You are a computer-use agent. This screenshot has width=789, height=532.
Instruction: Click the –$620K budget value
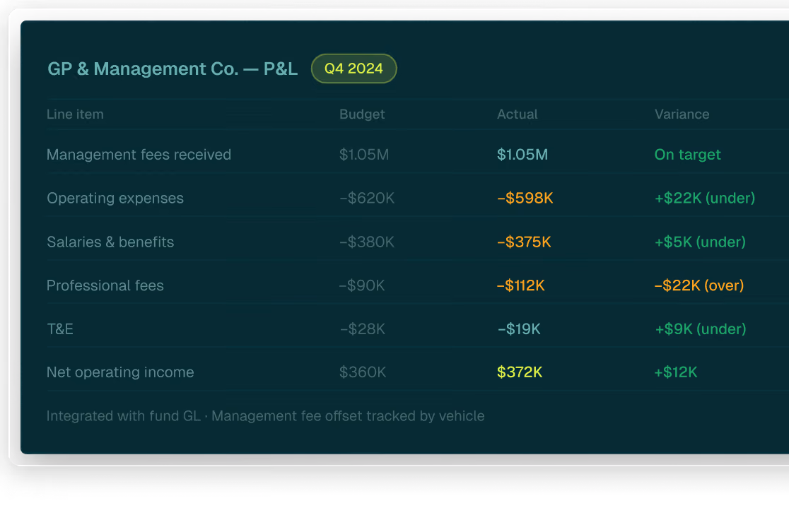(x=367, y=198)
